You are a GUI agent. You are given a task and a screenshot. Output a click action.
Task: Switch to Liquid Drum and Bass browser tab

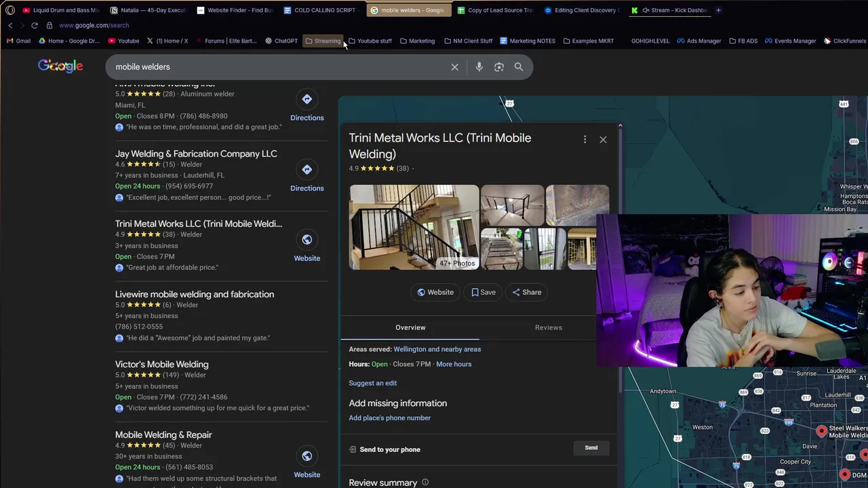click(60, 10)
